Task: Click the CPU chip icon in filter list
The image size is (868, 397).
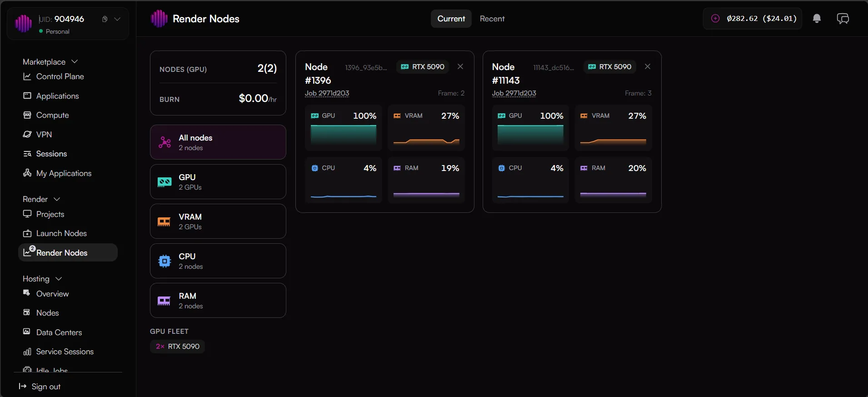Action: point(165,261)
